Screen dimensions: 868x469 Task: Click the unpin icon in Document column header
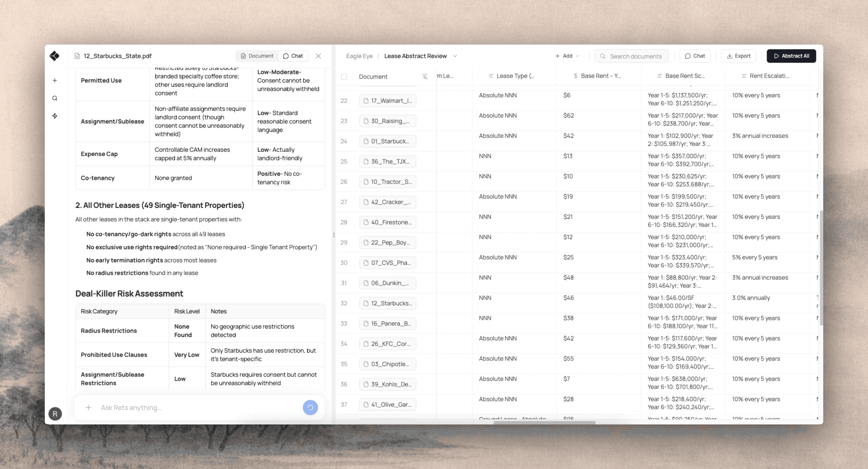pyautogui.click(x=425, y=77)
